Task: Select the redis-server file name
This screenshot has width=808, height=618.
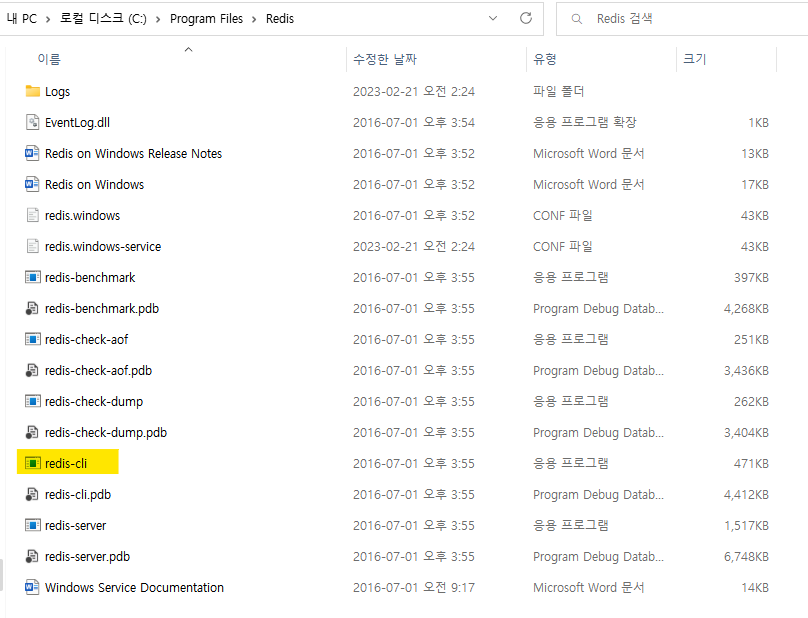Action: (x=75, y=525)
